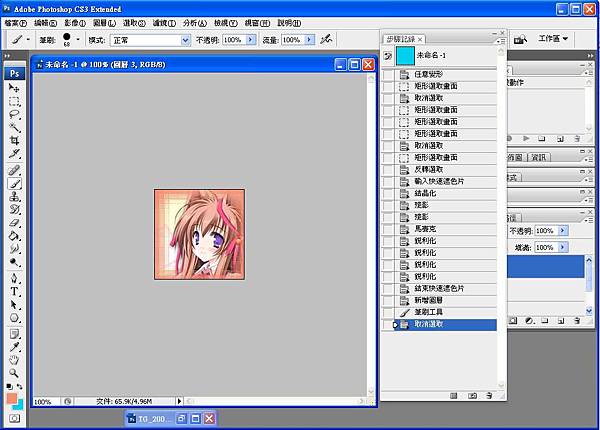Close the 步驟記錄 tab with its x
This screenshot has height=430, width=600.
click(420, 39)
